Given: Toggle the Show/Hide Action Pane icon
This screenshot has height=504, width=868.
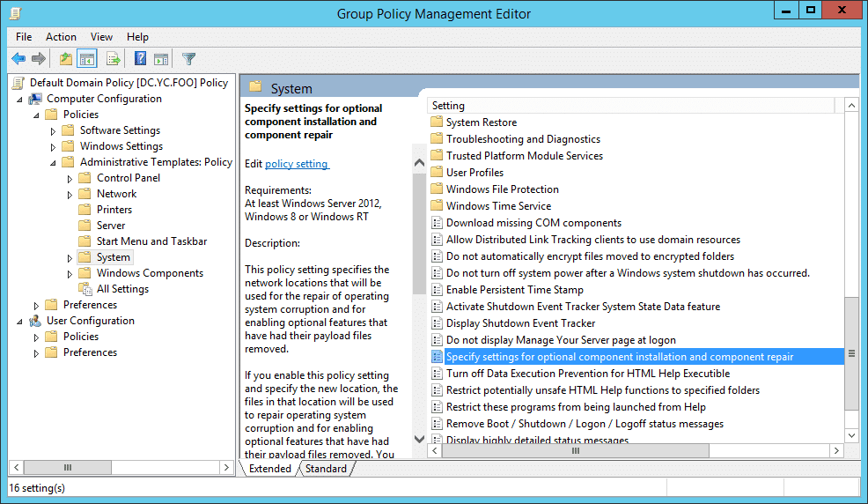Looking at the screenshot, I should 161,59.
